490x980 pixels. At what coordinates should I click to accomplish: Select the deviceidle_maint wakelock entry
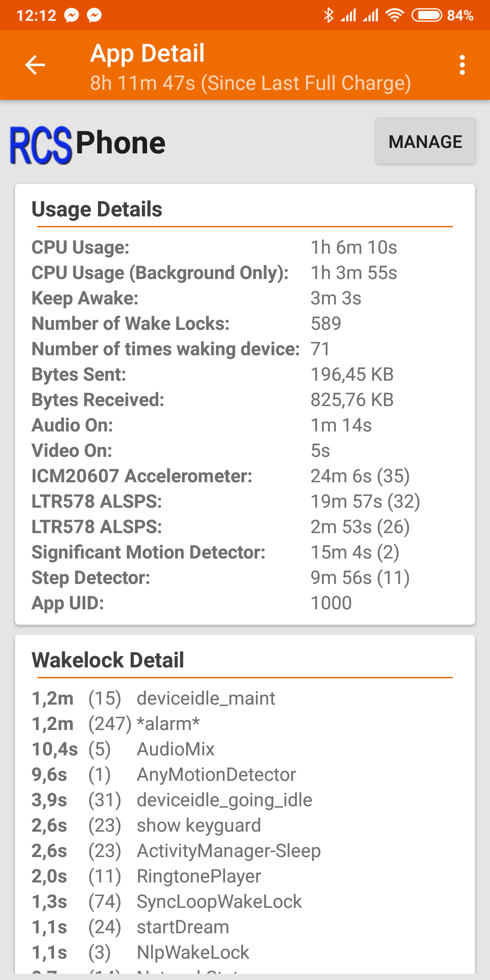206,698
